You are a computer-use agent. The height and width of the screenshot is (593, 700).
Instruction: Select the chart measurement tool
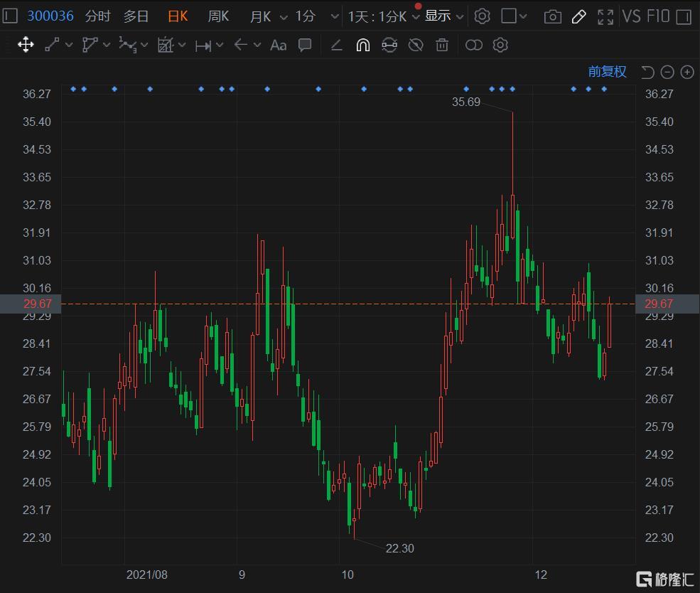pyautogui.click(x=166, y=45)
